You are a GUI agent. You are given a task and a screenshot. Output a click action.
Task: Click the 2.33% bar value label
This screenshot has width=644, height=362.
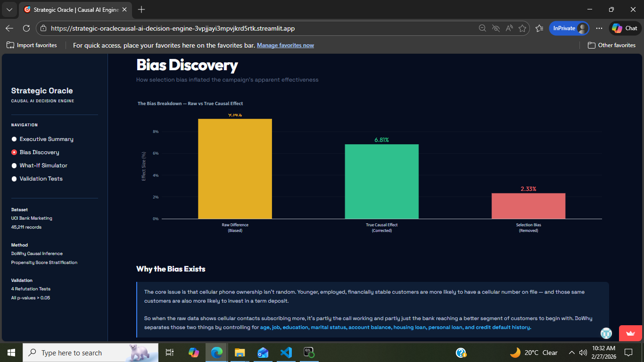tap(528, 189)
